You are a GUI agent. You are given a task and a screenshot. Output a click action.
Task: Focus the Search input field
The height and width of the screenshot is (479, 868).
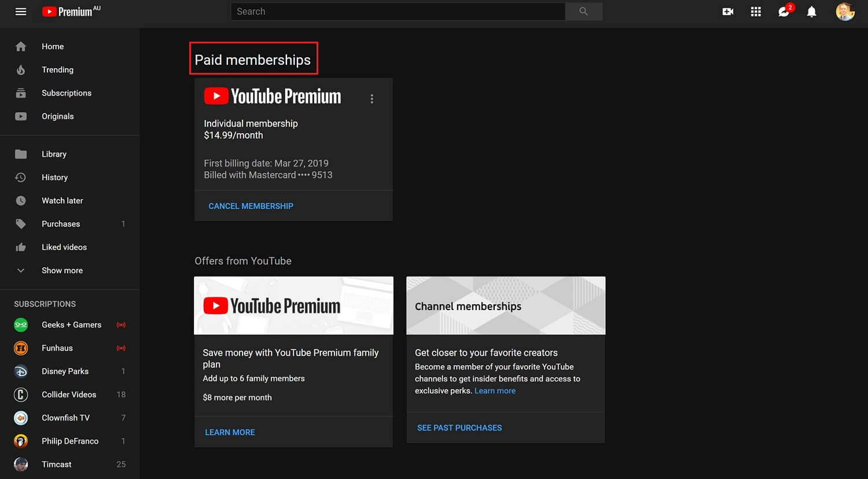click(398, 12)
